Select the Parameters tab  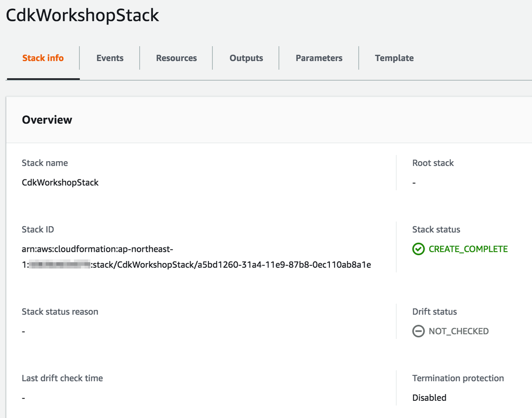(319, 58)
